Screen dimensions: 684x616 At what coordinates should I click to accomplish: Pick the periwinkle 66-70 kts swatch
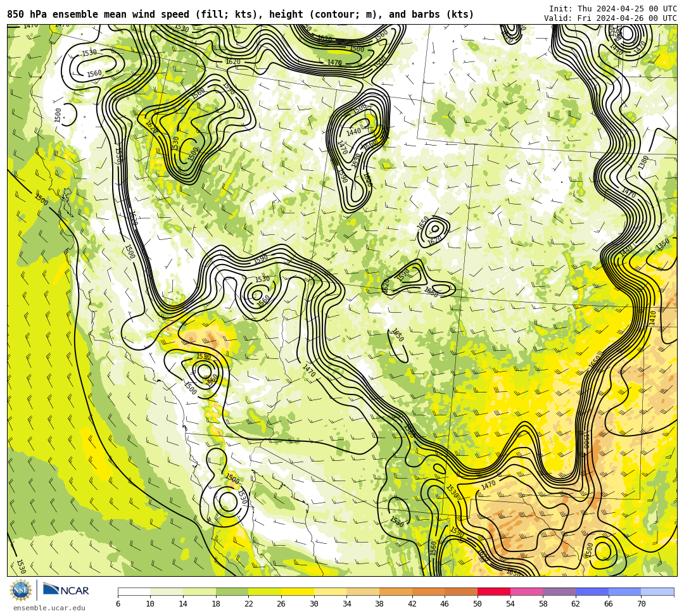624,591
